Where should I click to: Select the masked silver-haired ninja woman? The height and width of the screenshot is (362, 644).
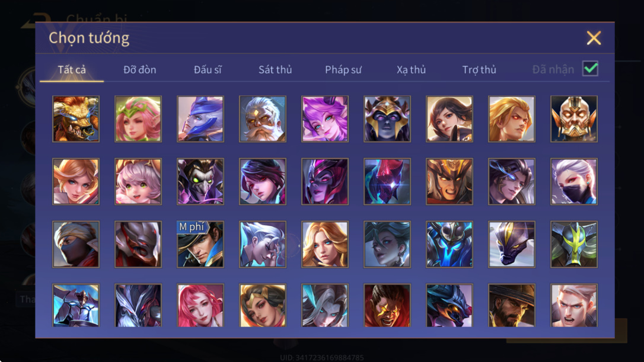click(574, 181)
